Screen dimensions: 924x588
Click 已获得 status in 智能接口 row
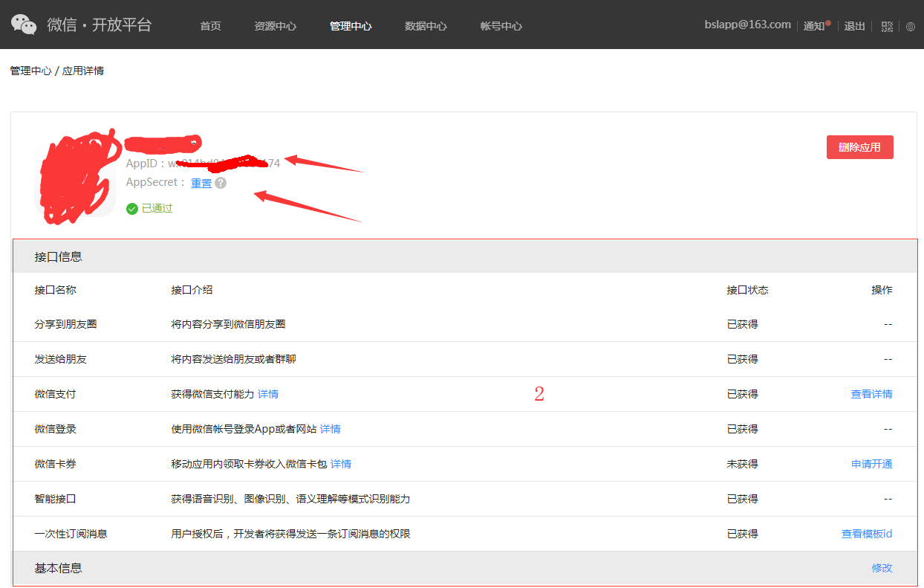point(743,499)
